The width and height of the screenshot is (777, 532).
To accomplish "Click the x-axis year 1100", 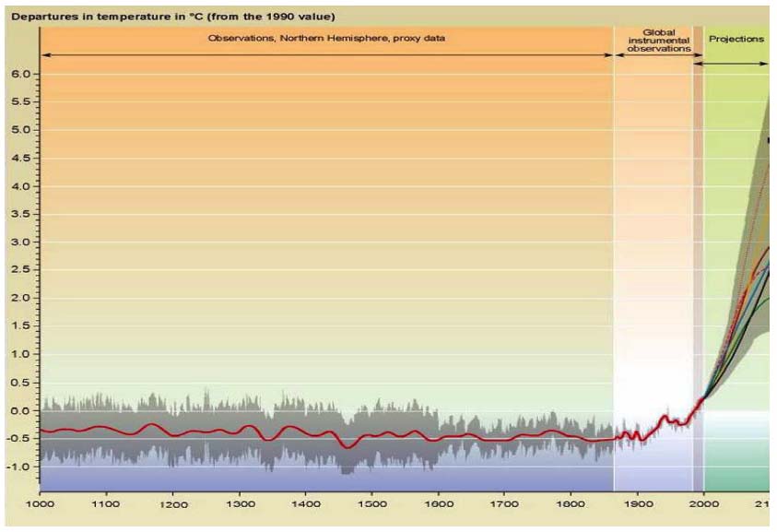I will (x=106, y=504).
